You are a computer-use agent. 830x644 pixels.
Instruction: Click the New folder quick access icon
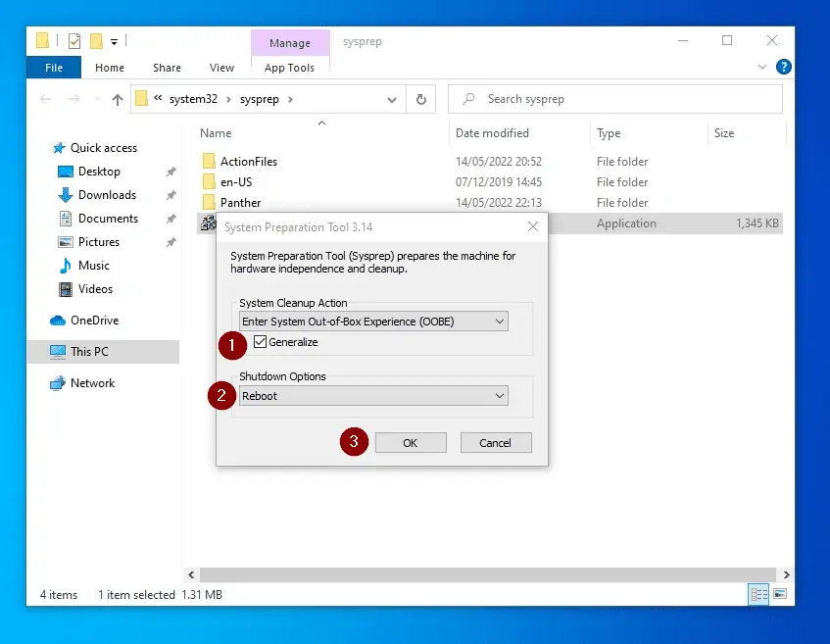click(x=96, y=41)
